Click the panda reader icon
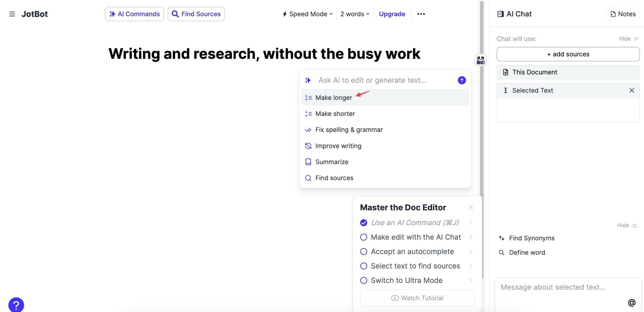The height and width of the screenshot is (312, 644). click(480, 60)
